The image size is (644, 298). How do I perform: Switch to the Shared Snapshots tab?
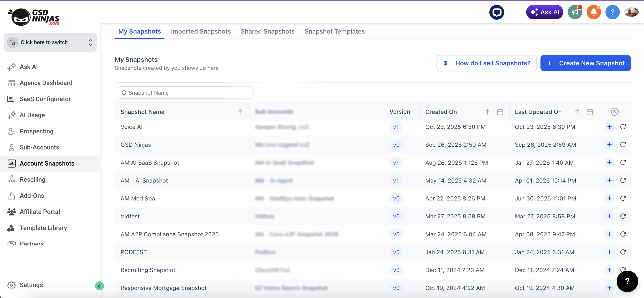click(x=268, y=32)
